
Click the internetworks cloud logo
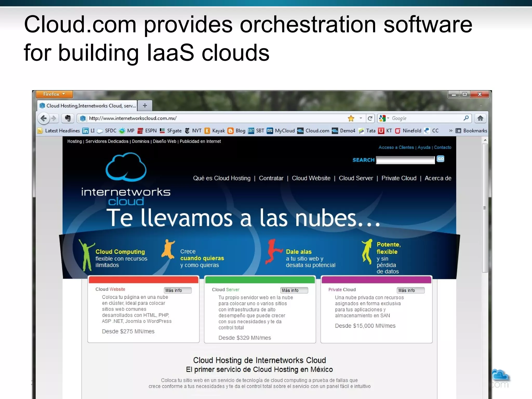126,179
